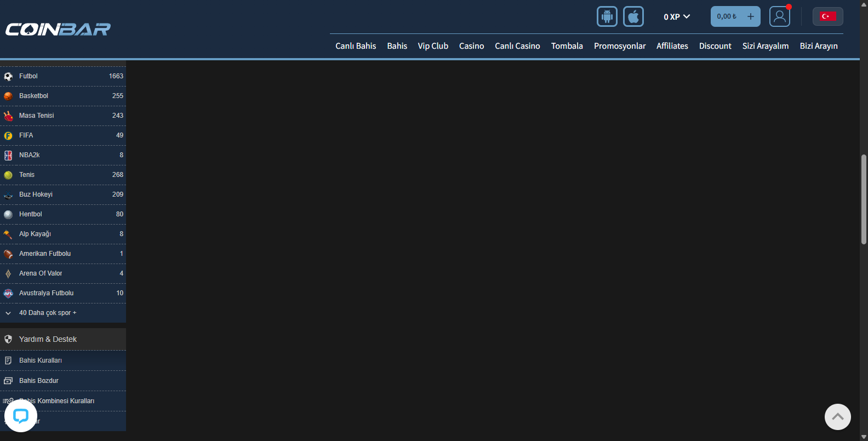Open the Canlı Casino menu
Image resolution: width=868 pixels, height=441 pixels.
click(x=517, y=46)
